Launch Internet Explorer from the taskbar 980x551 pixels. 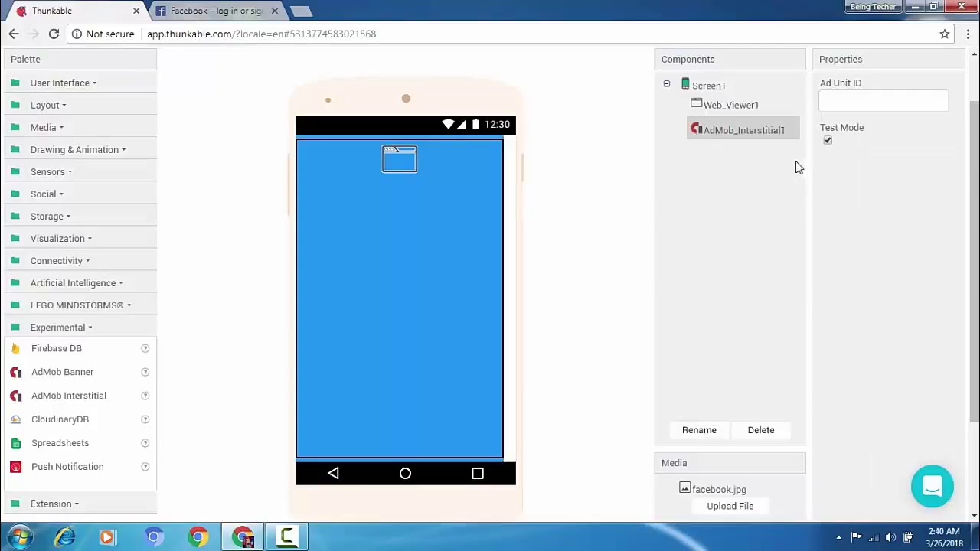click(64, 536)
